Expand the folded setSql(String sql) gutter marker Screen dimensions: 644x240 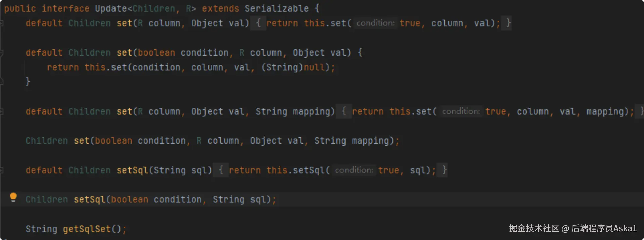click(2, 170)
